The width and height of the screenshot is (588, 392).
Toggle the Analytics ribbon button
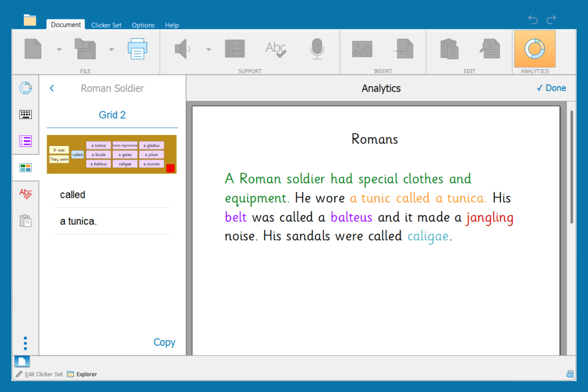tap(535, 50)
